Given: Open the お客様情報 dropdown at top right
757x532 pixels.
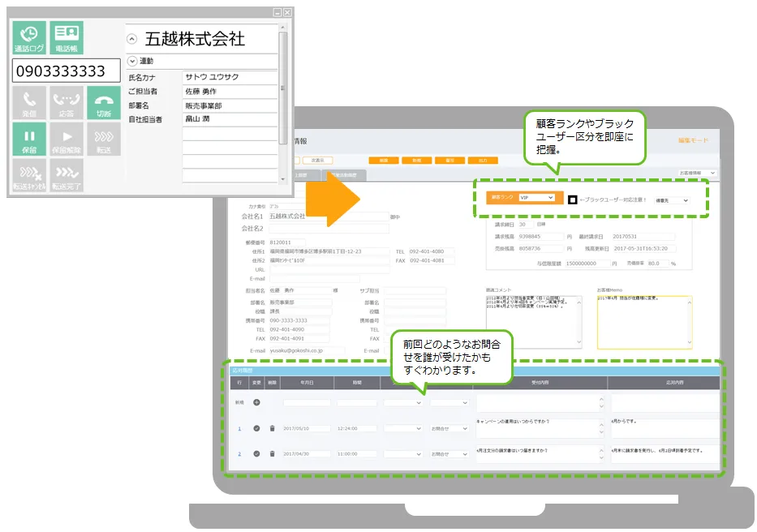Looking at the screenshot, I should [697, 173].
